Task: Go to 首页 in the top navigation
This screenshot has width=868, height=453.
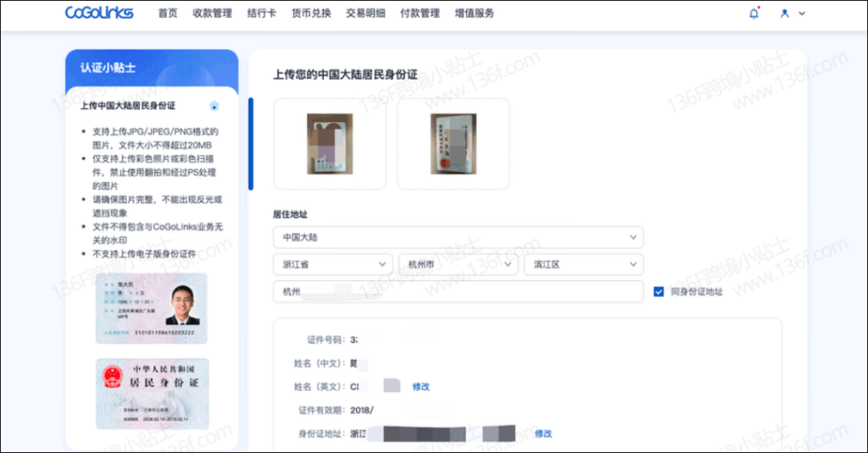Action: click(168, 14)
